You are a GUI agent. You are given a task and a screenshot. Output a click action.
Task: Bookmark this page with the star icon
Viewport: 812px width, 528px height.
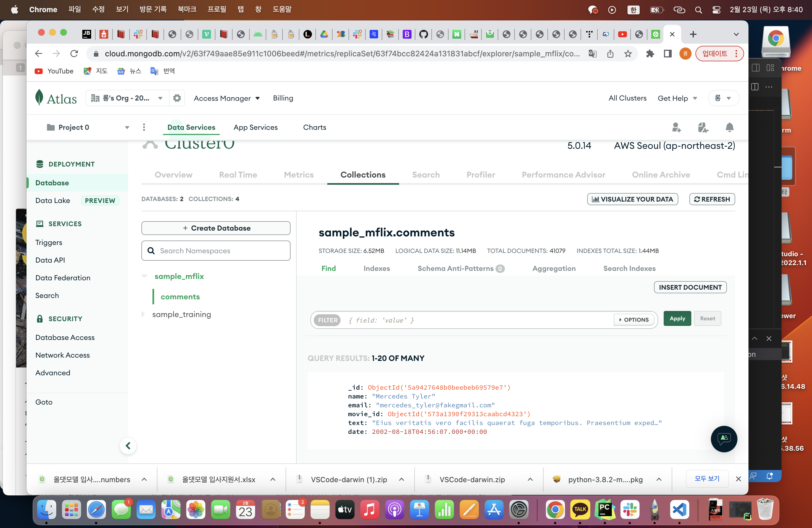coord(628,54)
